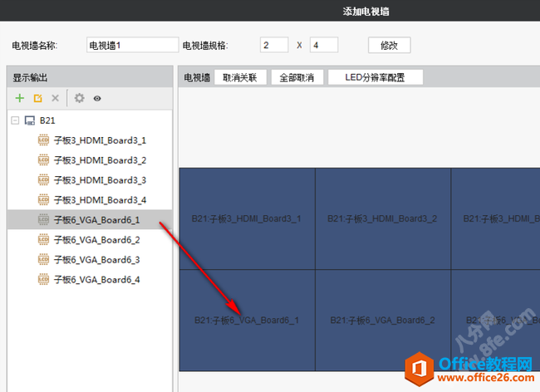
Task: Click the rows field showing 2
Action: click(x=274, y=45)
